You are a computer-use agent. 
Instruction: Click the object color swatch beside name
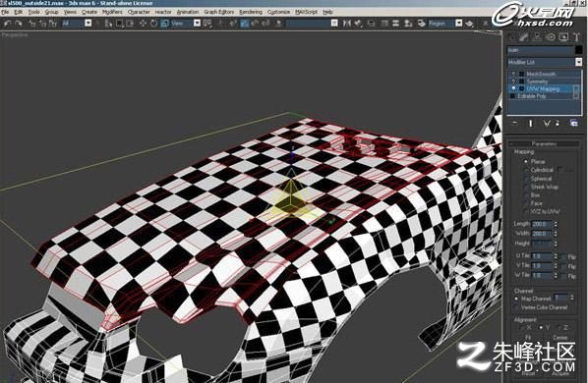tap(578, 50)
